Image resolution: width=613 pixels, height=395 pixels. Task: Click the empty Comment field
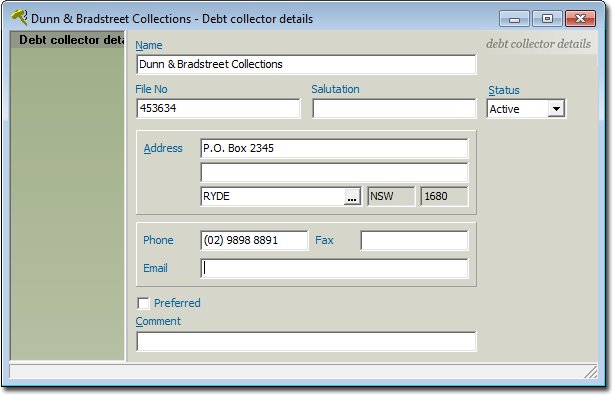pyautogui.click(x=306, y=341)
